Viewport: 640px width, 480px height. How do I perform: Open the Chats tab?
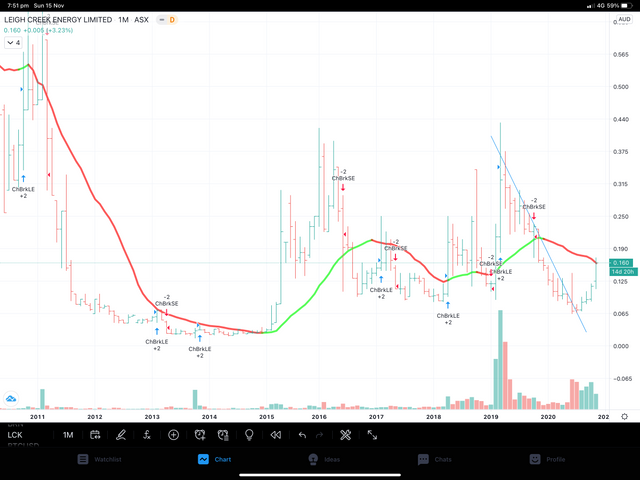pos(435,459)
